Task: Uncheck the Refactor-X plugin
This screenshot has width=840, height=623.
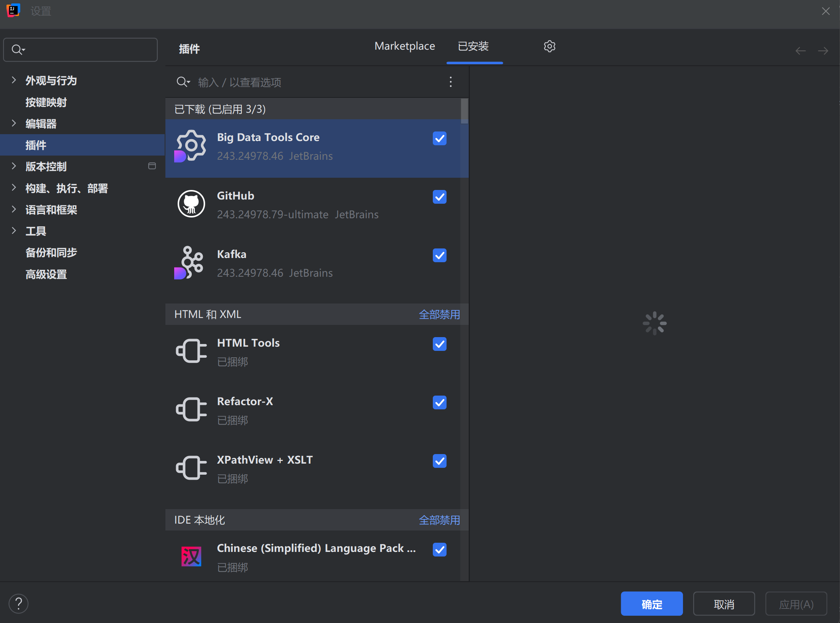Action: coord(440,402)
